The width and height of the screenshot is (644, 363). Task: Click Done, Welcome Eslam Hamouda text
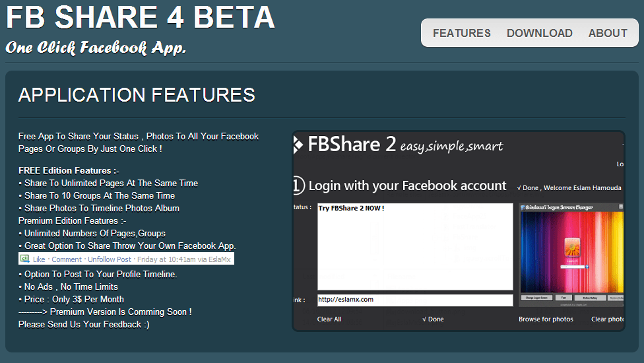(x=569, y=187)
